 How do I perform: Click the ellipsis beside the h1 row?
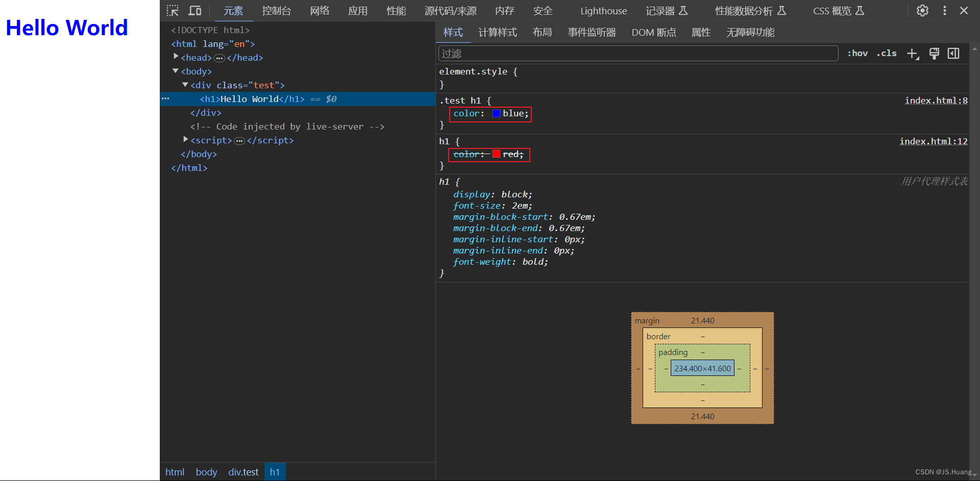click(165, 98)
